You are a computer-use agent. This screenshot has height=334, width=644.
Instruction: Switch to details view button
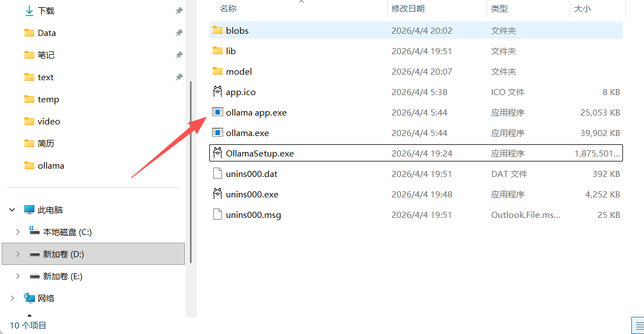pyautogui.click(x=638, y=326)
